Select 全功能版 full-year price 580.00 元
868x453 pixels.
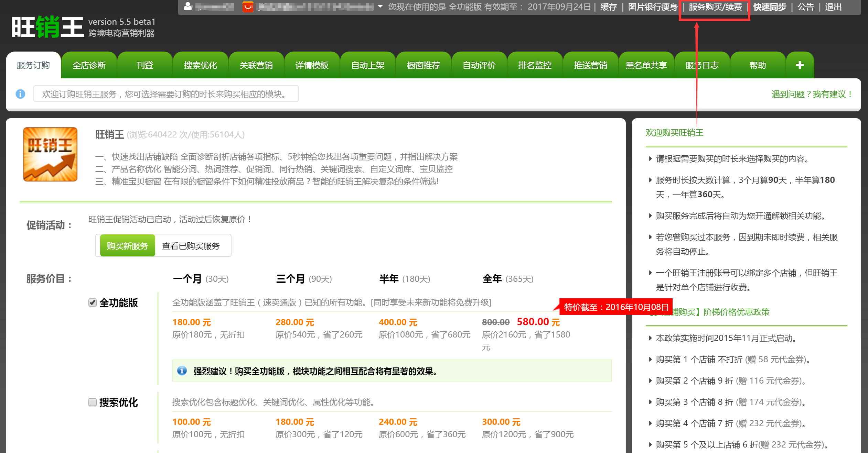tap(538, 322)
